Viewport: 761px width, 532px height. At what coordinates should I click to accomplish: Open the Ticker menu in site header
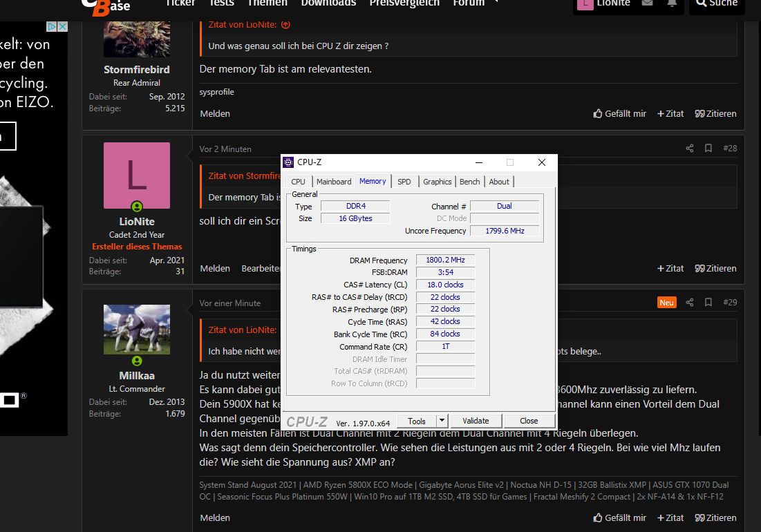click(180, 3)
